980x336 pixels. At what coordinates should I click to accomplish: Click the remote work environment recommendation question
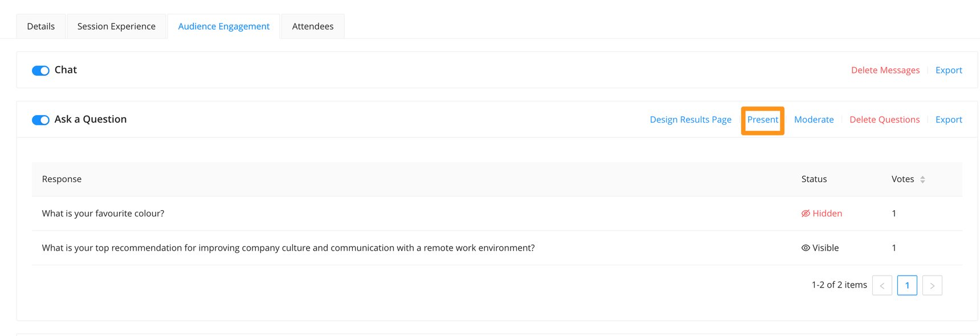click(288, 248)
